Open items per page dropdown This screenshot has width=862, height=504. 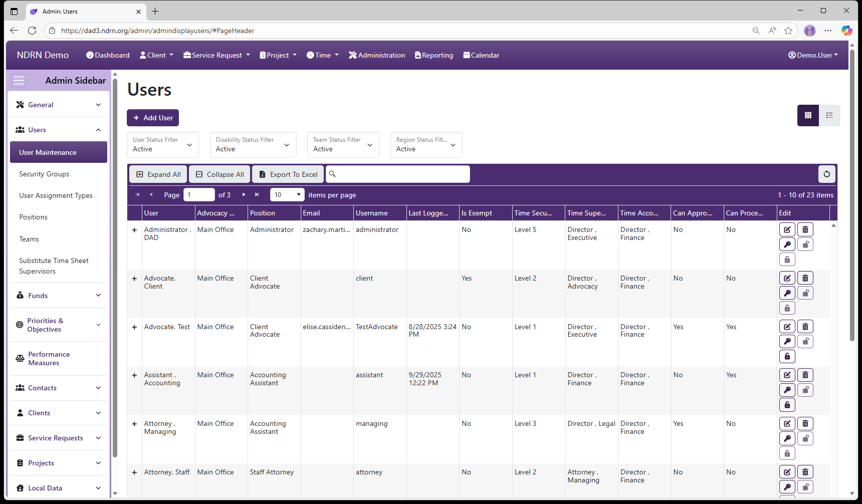(287, 195)
